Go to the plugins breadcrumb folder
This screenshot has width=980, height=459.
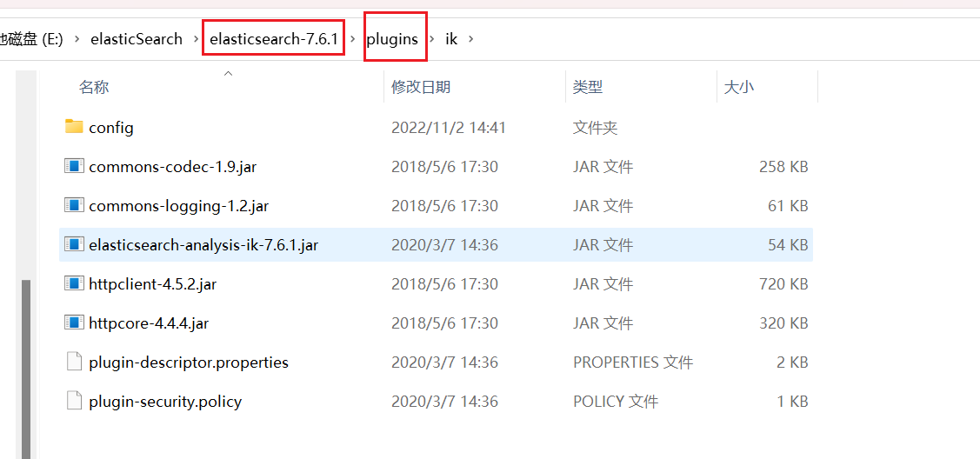[392, 39]
